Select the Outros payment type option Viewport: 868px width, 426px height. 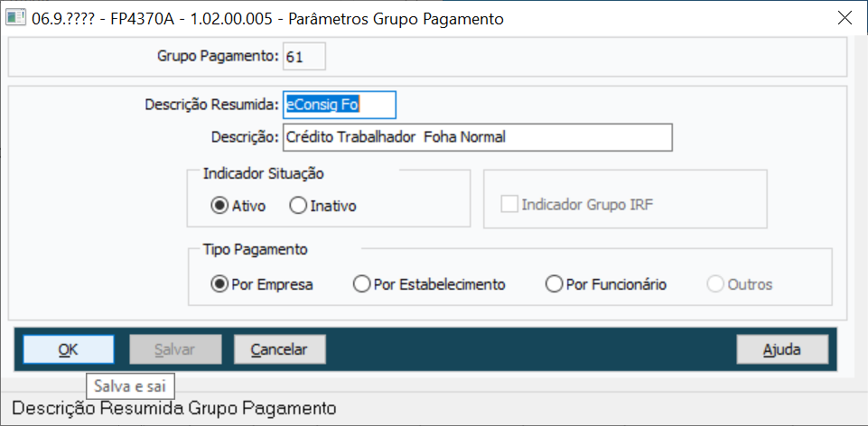(x=715, y=284)
